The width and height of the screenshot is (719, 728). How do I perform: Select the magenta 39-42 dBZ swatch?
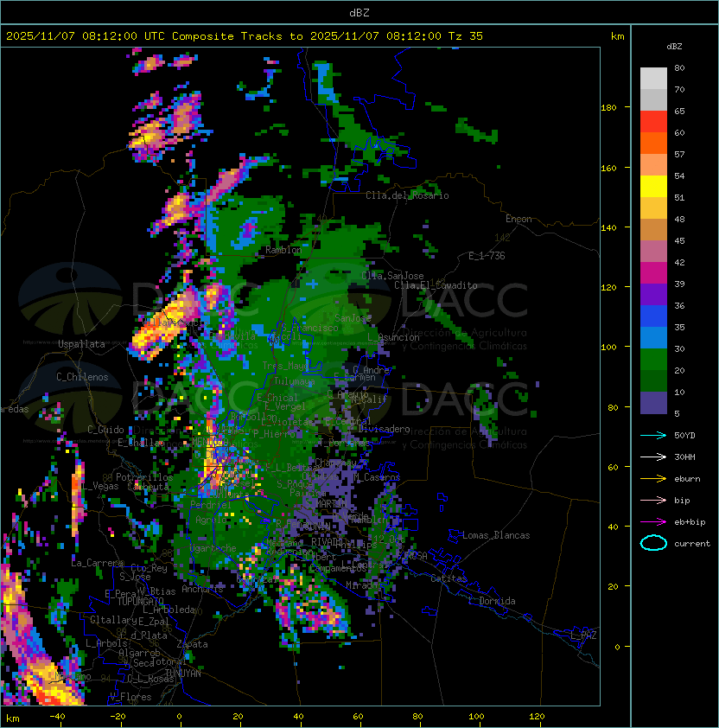click(x=653, y=273)
